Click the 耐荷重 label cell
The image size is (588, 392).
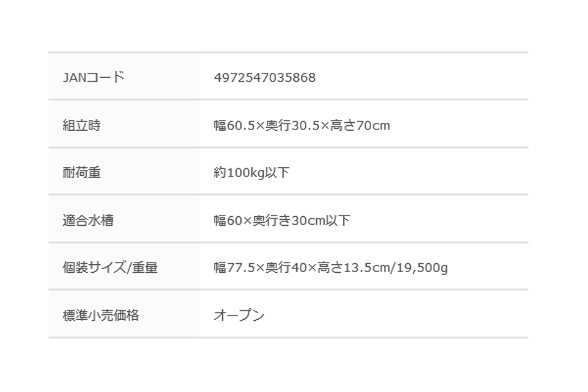coord(123,171)
